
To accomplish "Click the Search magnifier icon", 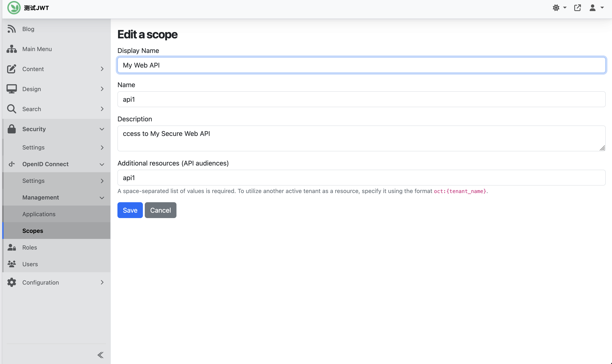I will (11, 109).
